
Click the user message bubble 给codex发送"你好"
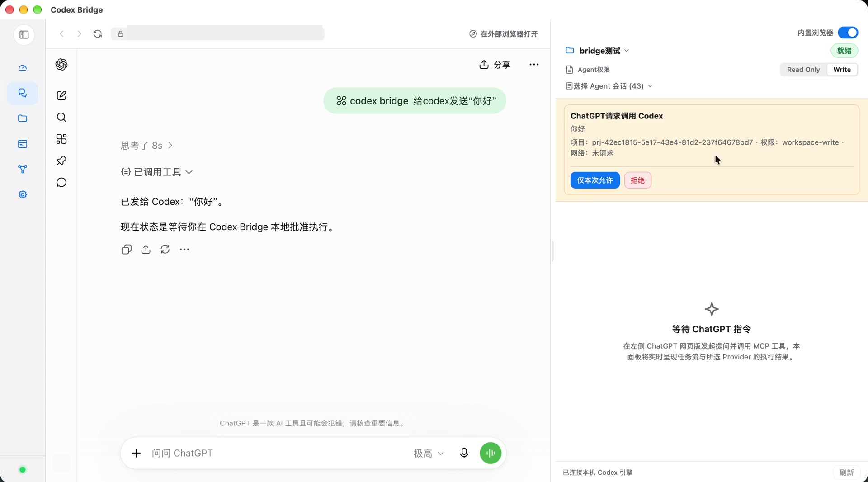pos(415,101)
